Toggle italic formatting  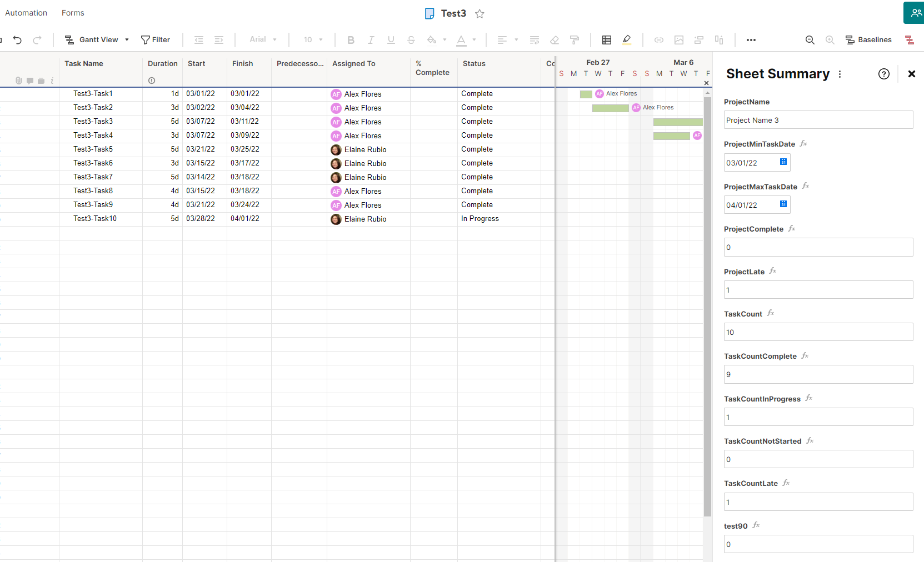(371, 39)
